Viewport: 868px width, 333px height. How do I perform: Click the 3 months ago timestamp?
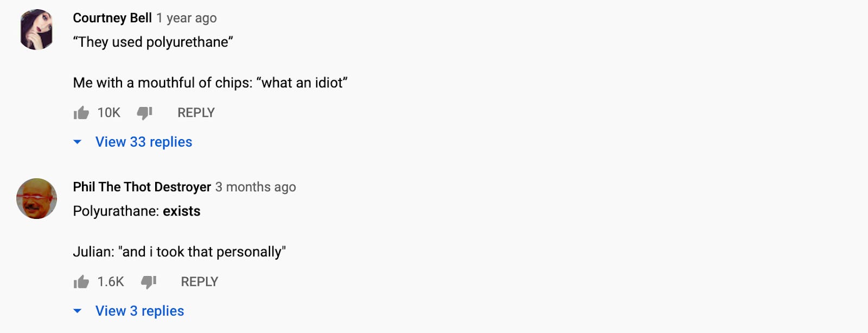[255, 187]
